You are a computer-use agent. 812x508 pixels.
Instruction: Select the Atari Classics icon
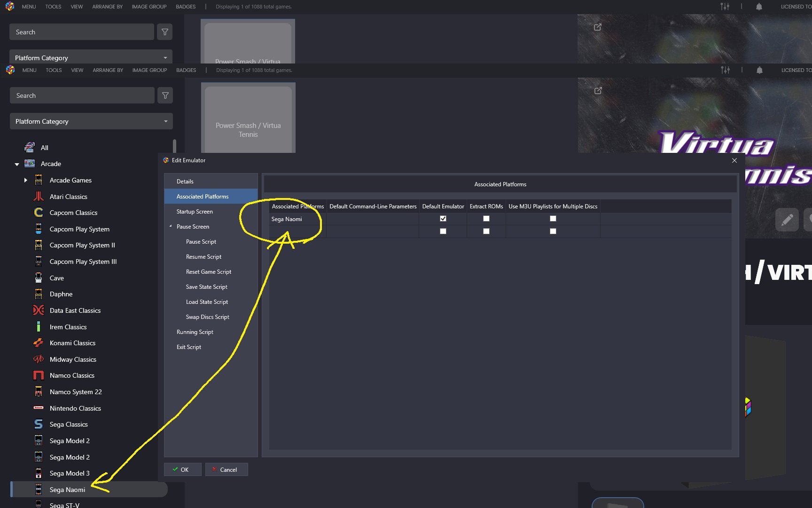[39, 197]
